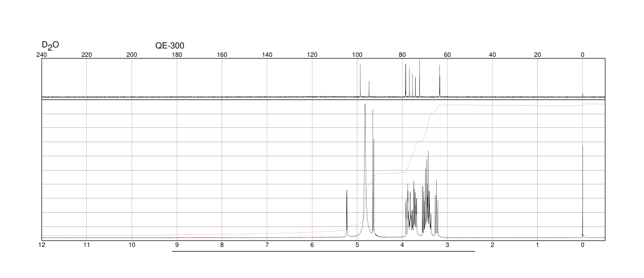Click the proton reference peak at 0 ppm

(582, 191)
